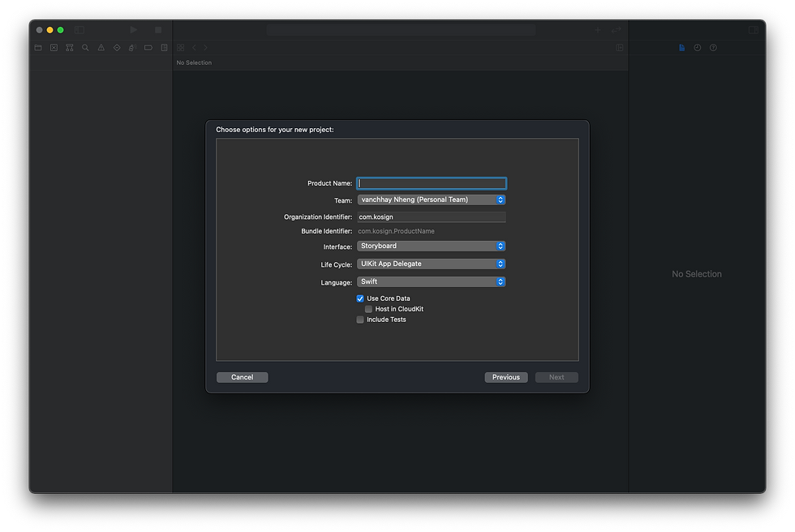The width and height of the screenshot is (795, 532).
Task: Open the Language dropdown showing Swift
Action: (x=432, y=281)
